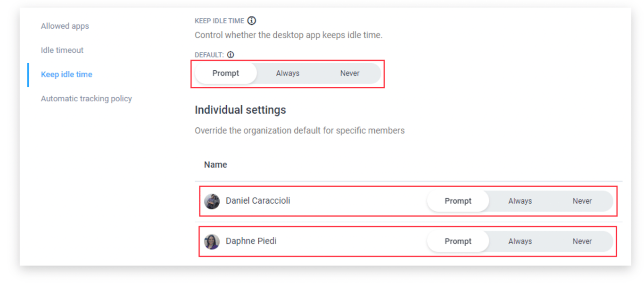Click Daniel Caraccioli's avatar picture
Viewport: 644px width, 283px height.
212,201
